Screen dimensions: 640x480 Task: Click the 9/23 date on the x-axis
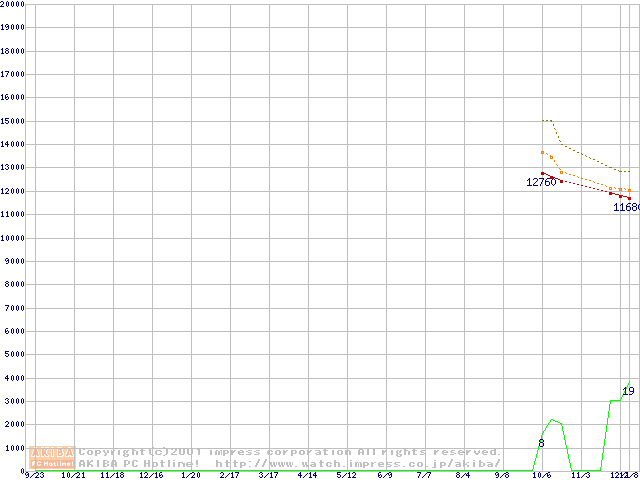pos(33,475)
